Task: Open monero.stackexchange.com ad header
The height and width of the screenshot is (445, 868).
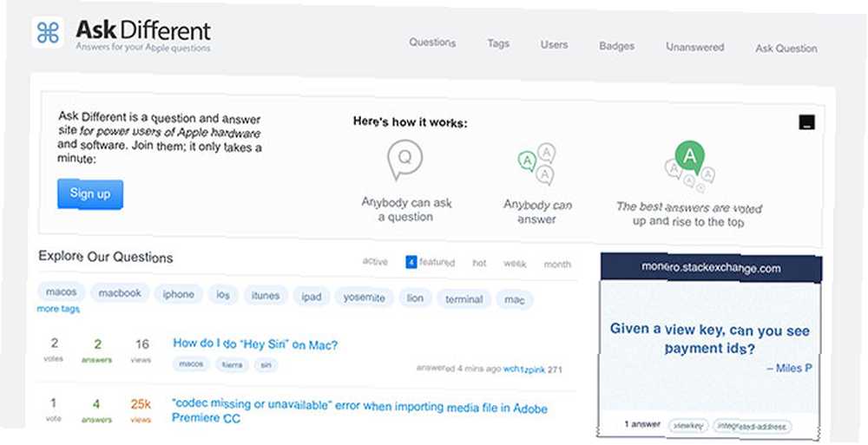Action: [712, 268]
